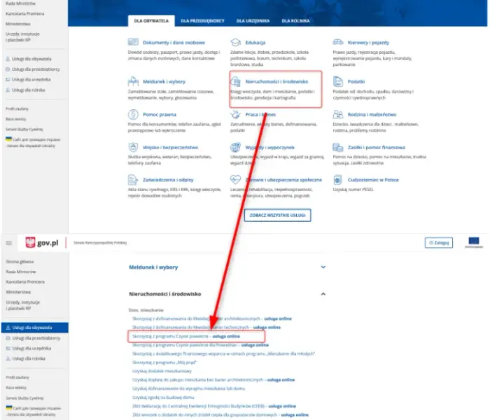This screenshot has width=504, height=420.
Task: Open the Edukacja title link
Action: [x=255, y=43]
